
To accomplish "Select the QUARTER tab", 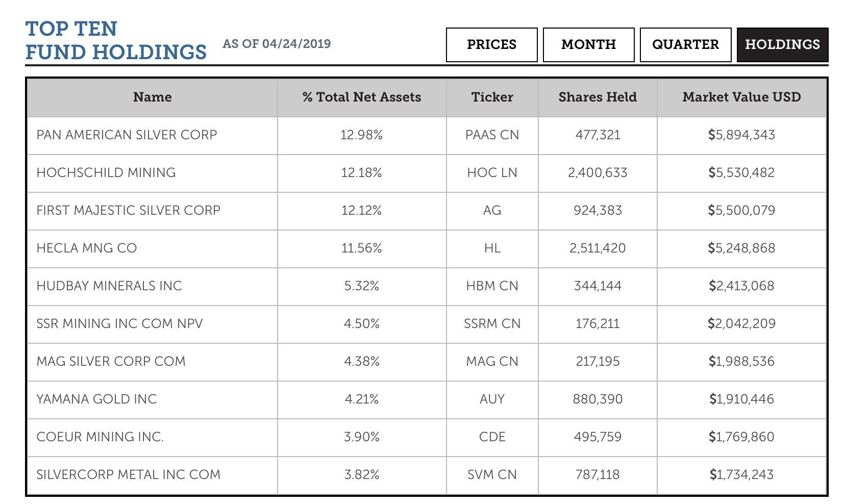I will 685,45.
